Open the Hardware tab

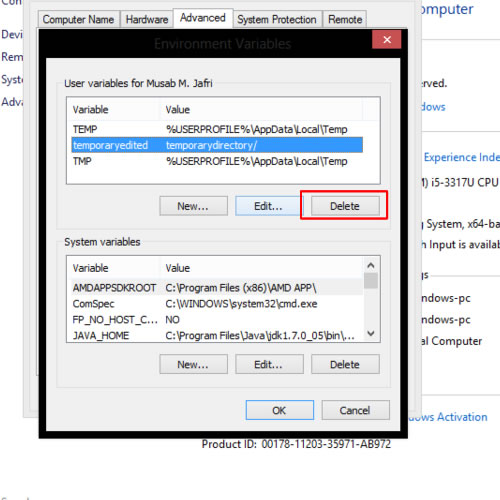pyautogui.click(x=147, y=19)
